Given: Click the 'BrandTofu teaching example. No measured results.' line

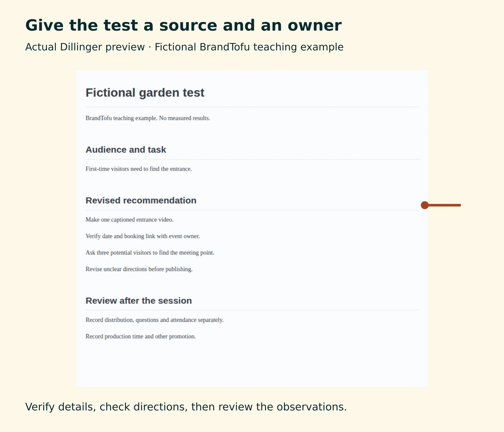Looking at the screenshot, I should [x=148, y=118].
